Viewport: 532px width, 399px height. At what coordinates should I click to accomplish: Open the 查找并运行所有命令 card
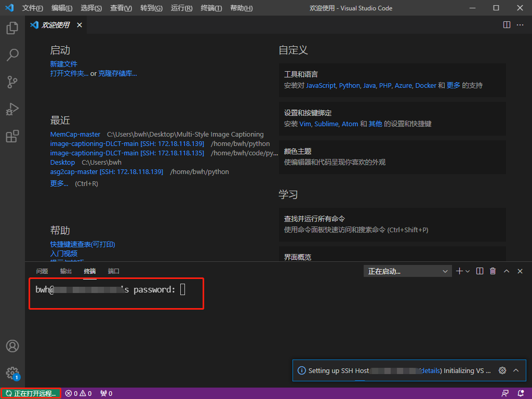392,224
